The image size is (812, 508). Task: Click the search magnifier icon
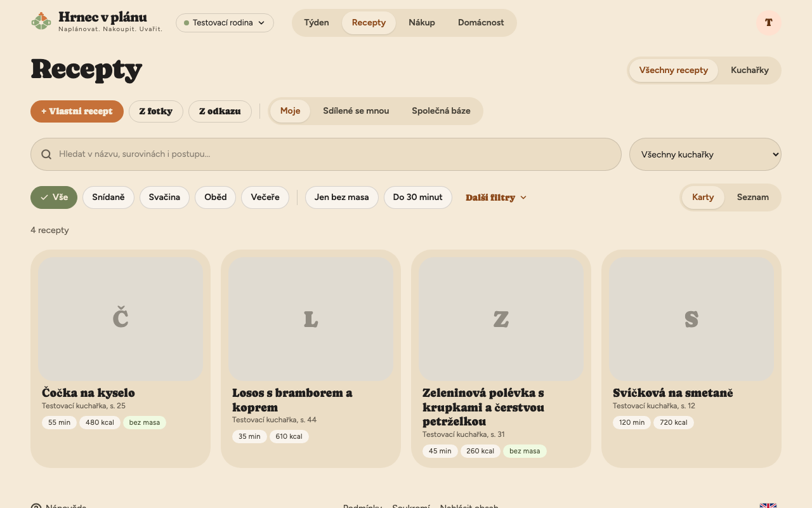coord(46,154)
